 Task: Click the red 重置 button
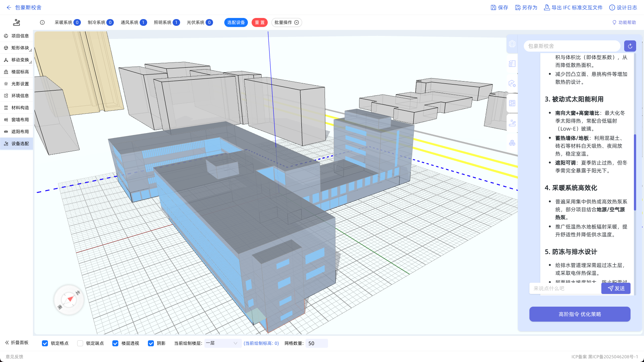(259, 22)
